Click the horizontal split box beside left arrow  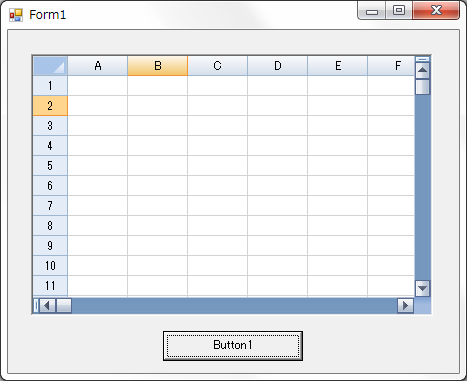click(36, 306)
